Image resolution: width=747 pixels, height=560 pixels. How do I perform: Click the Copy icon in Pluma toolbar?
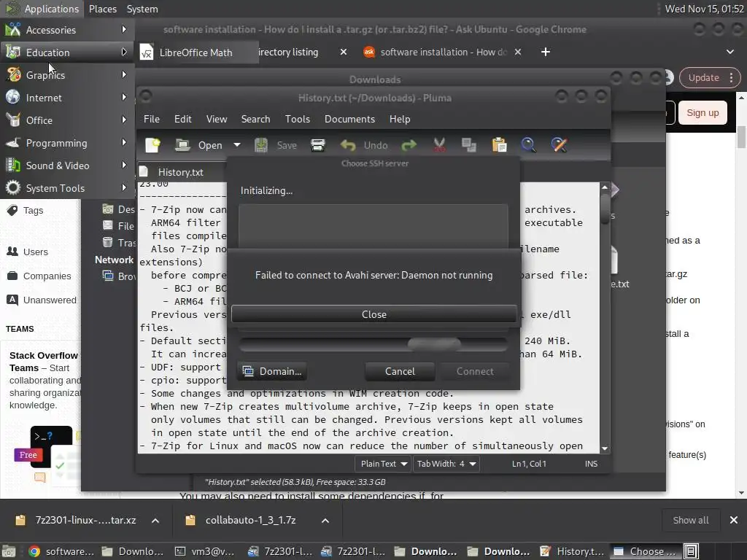tap(469, 145)
